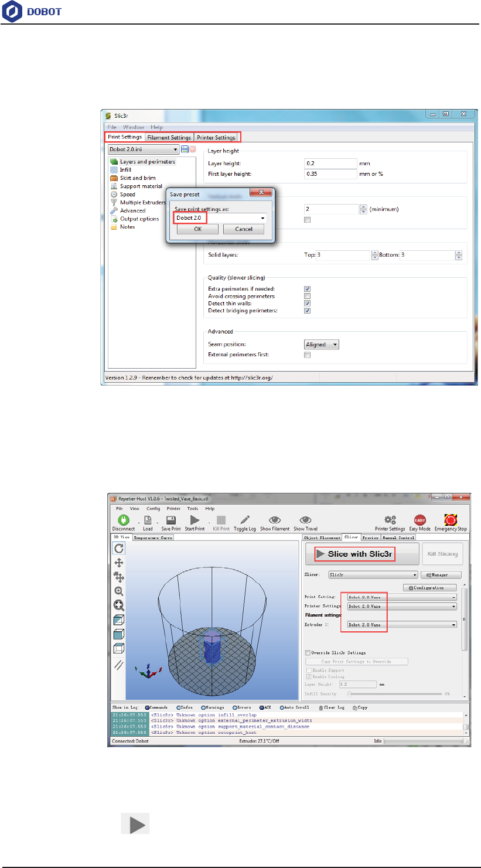Open the Slicer selection dropdown showing Slic3r
This screenshot has height=868, width=481.
coord(373,576)
